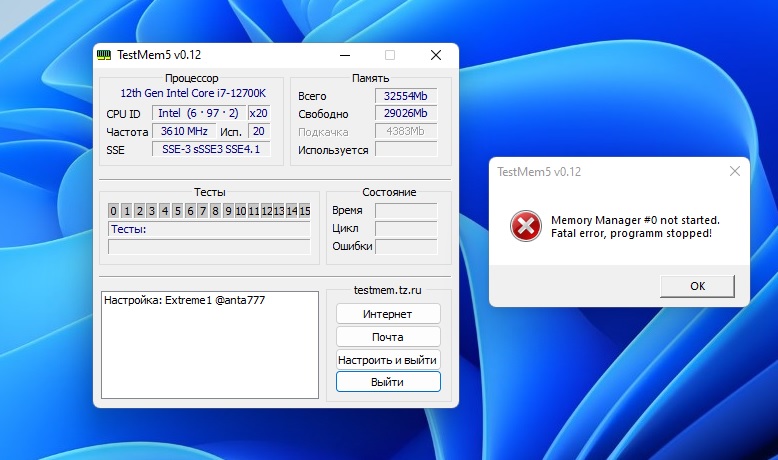Click the TestMem5 memory chip title icon
778x460 pixels.
(x=104, y=55)
